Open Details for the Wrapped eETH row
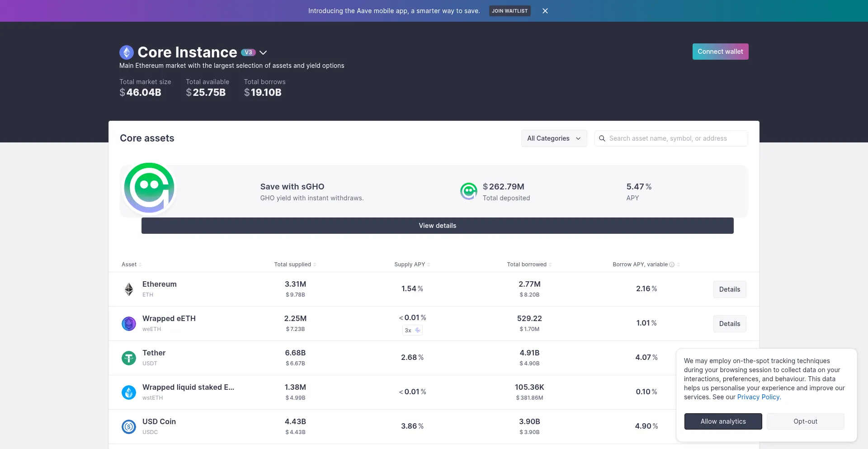 point(730,324)
